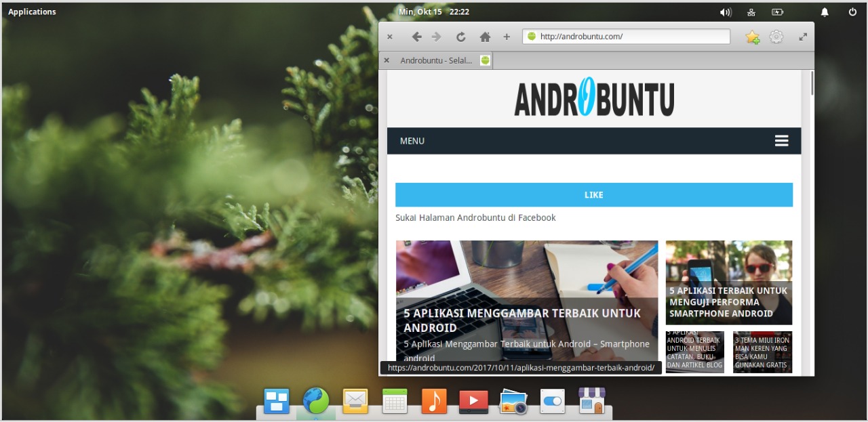Enter fullscreen with the expand arrows icon
This screenshot has height=422, width=868.
802,37
